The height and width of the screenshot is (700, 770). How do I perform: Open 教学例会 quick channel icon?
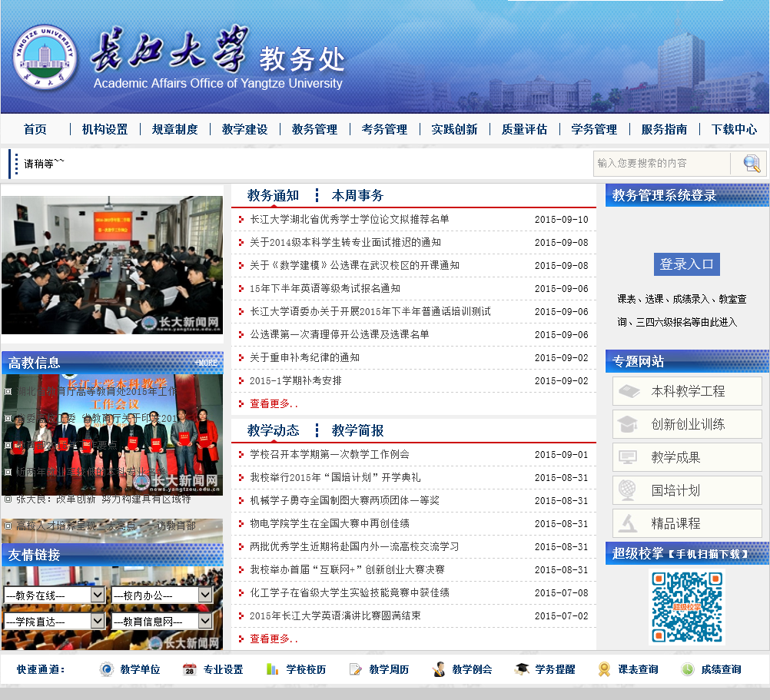(439, 669)
